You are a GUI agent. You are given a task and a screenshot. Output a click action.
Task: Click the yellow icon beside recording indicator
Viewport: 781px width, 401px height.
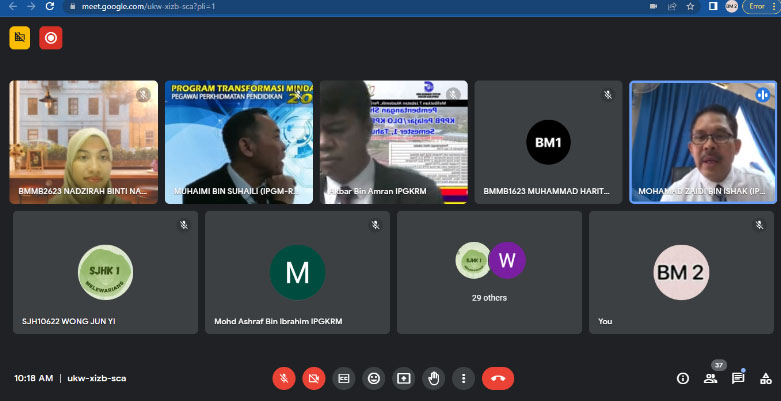point(20,38)
